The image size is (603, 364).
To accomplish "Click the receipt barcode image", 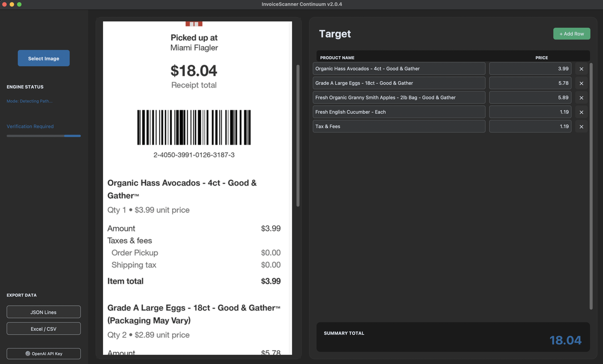I will click(x=194, y=127).
